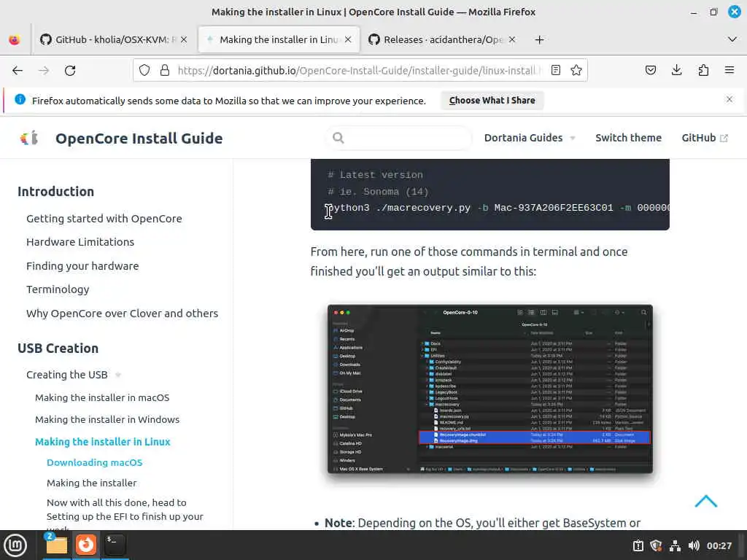List all tabs dropdown arrow
This screenshot has width=747, height=560.
tap(732, 39)
